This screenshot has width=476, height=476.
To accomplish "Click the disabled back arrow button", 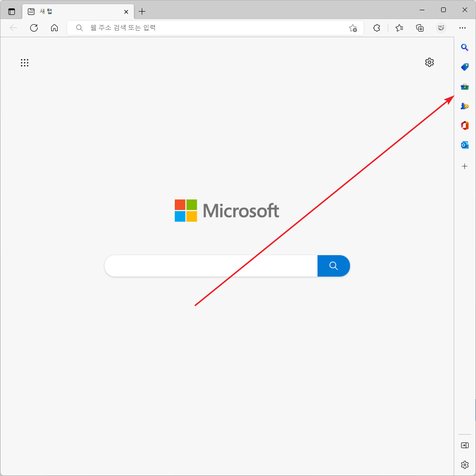I will tap(13, 28).
